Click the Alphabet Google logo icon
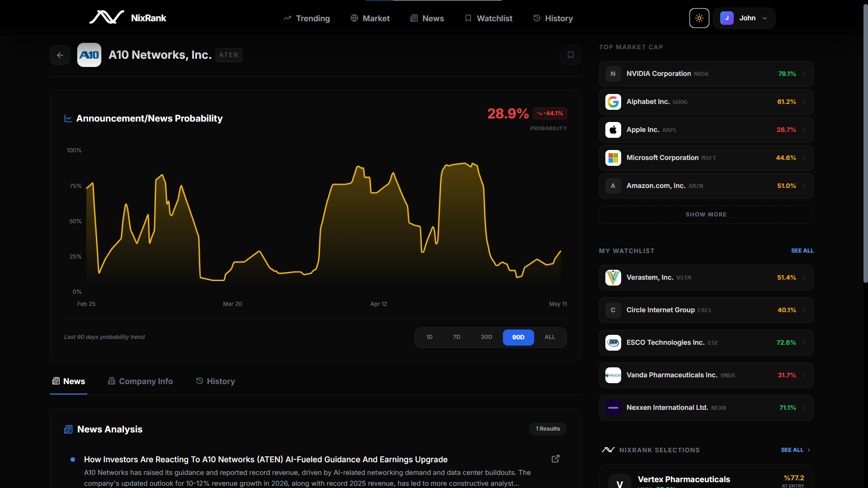This screenshot has width=868, height=488. coord(613,102)
